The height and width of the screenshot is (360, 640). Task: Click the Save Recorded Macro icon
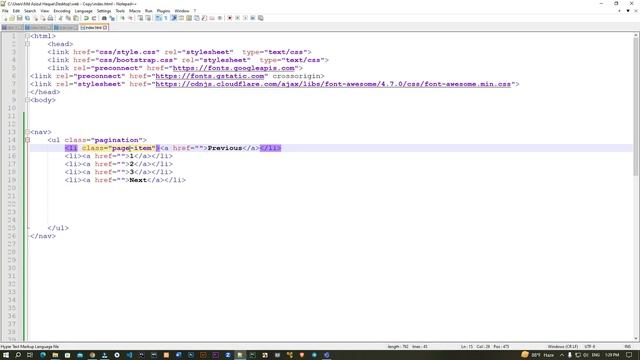click(261, 18)
